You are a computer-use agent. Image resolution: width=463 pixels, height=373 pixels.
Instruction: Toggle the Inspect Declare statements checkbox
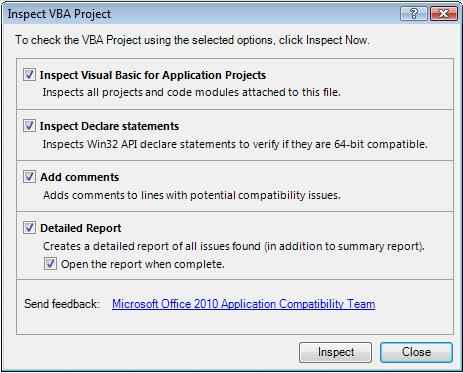click(29, 126)
